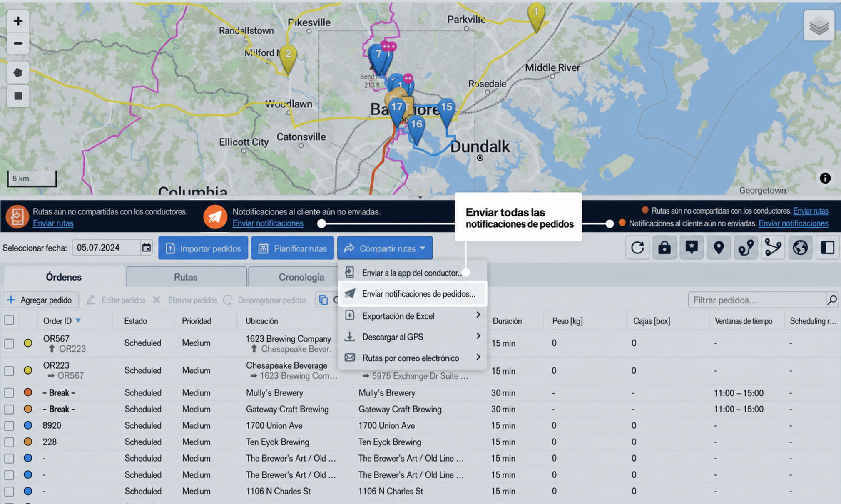Viewport: 841px width, 504px height.
Task: Zoom out on the map
Action: [18, 43]
